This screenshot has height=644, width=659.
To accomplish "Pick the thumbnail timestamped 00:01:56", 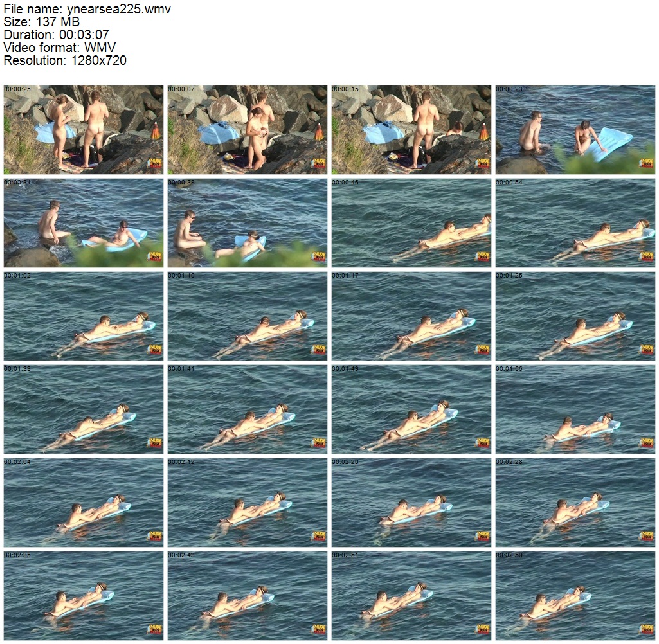I will click(x=575, y=409).
